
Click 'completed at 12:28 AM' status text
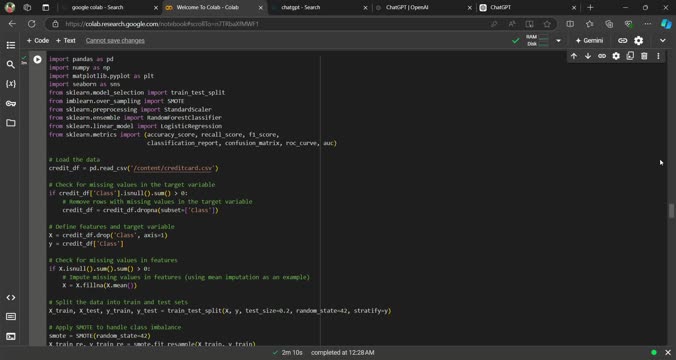[342, 353]
